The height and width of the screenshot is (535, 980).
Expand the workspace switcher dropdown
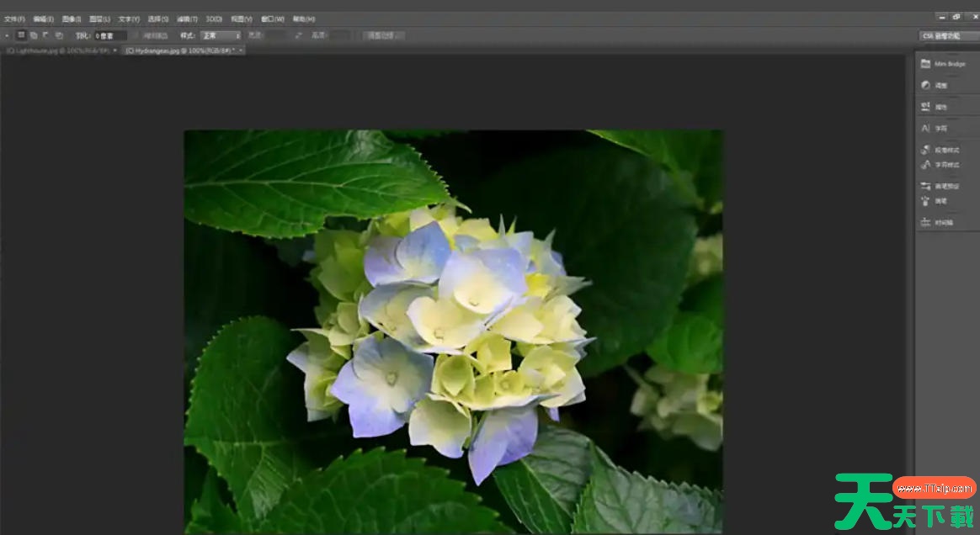click(x=947, y=36)
